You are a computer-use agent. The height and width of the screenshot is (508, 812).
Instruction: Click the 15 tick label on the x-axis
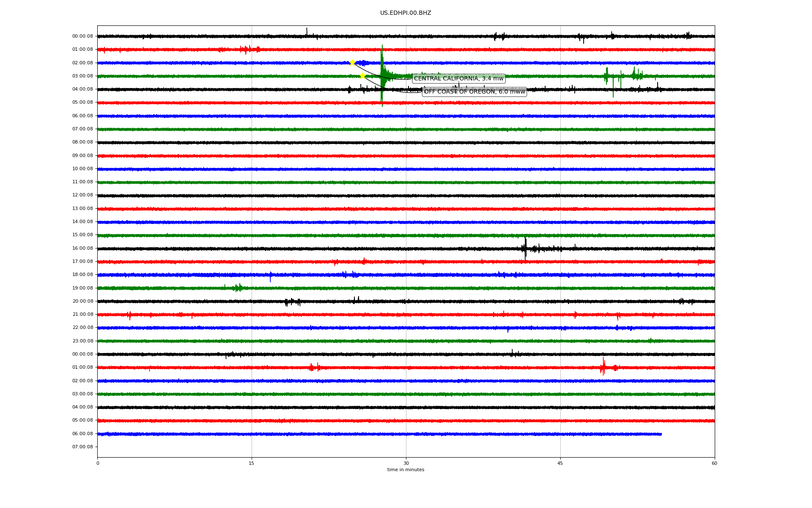pyautogui.click(x=252, y=463)
